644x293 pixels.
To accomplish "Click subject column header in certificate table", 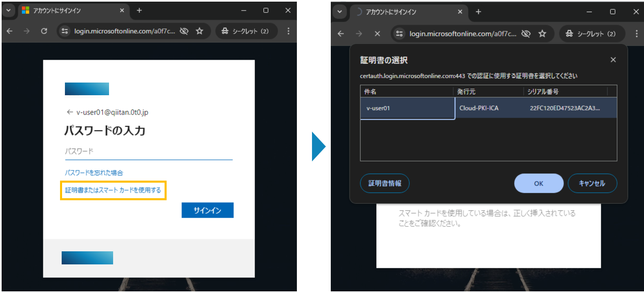I will coord(407,92).
